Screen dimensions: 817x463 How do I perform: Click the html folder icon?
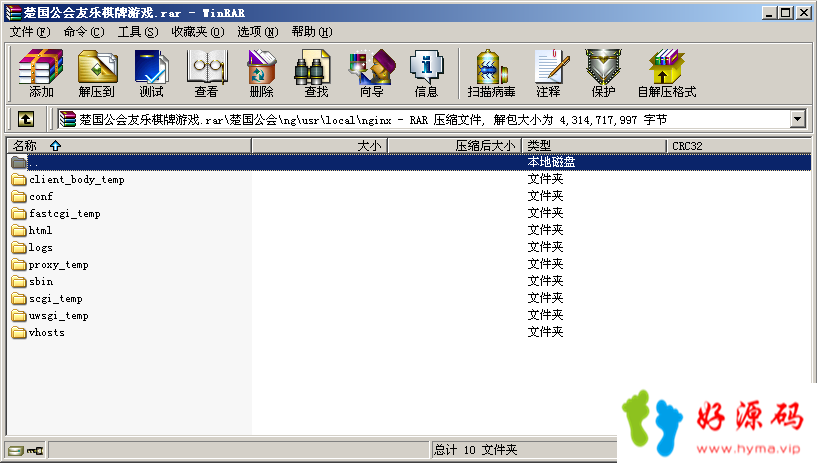tap(19, 231)
